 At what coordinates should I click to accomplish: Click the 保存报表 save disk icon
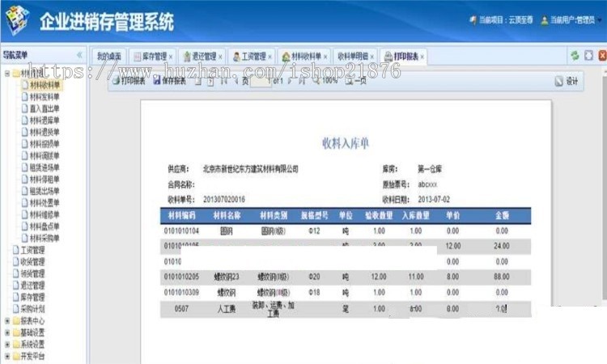[157, 80]
